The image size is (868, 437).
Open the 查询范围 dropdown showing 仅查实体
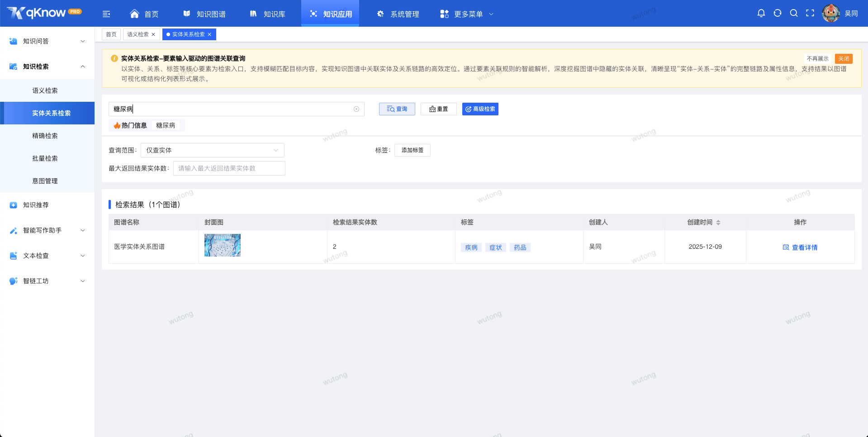pos(212,150)
